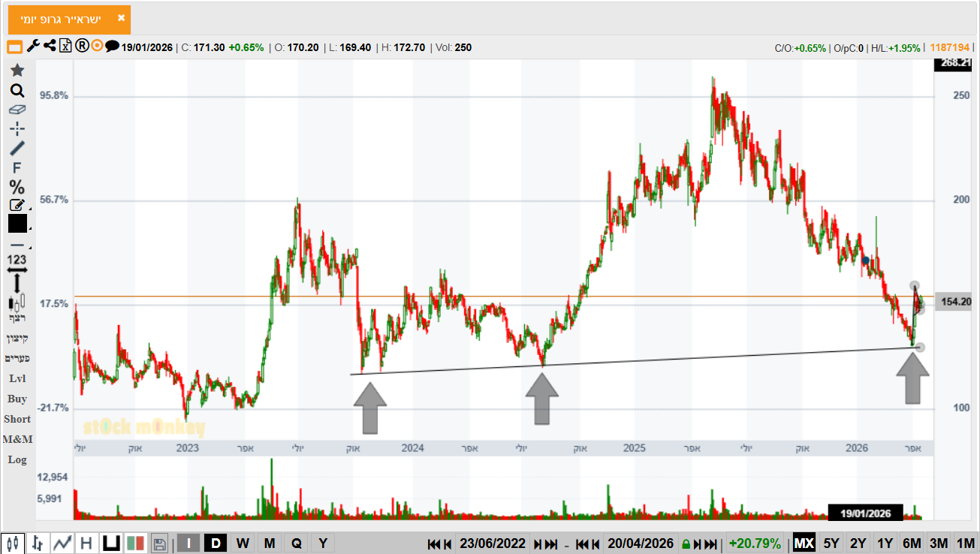This screenshot has width=980, height=554.
Task: Click the Buy button in sidebar
Action: point(17,399)
